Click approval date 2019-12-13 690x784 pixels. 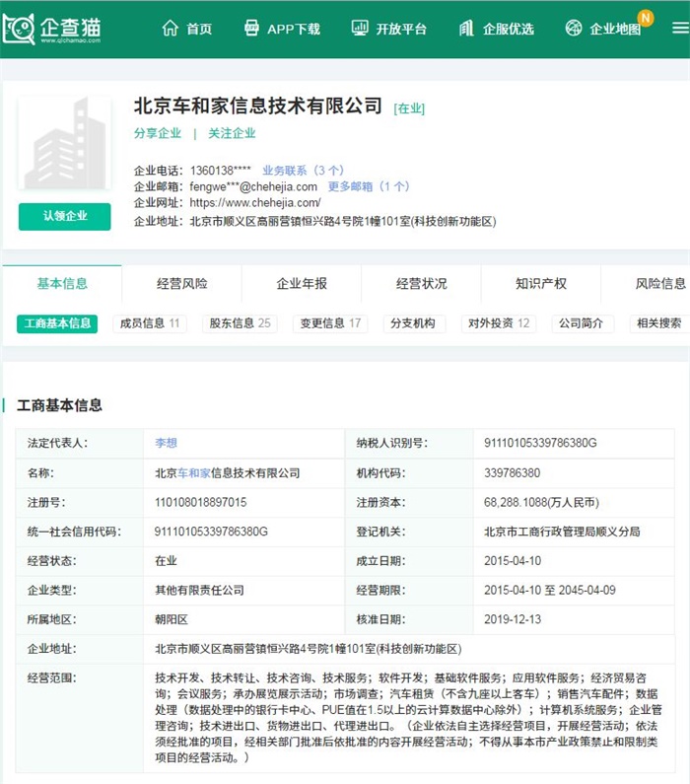(513, 619)
